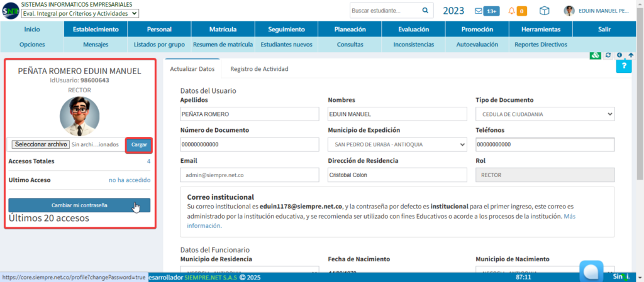644x282 pixels.
Task: Click the user name EDUIN MANUEL PE...
Action: (x=604, y=11)
